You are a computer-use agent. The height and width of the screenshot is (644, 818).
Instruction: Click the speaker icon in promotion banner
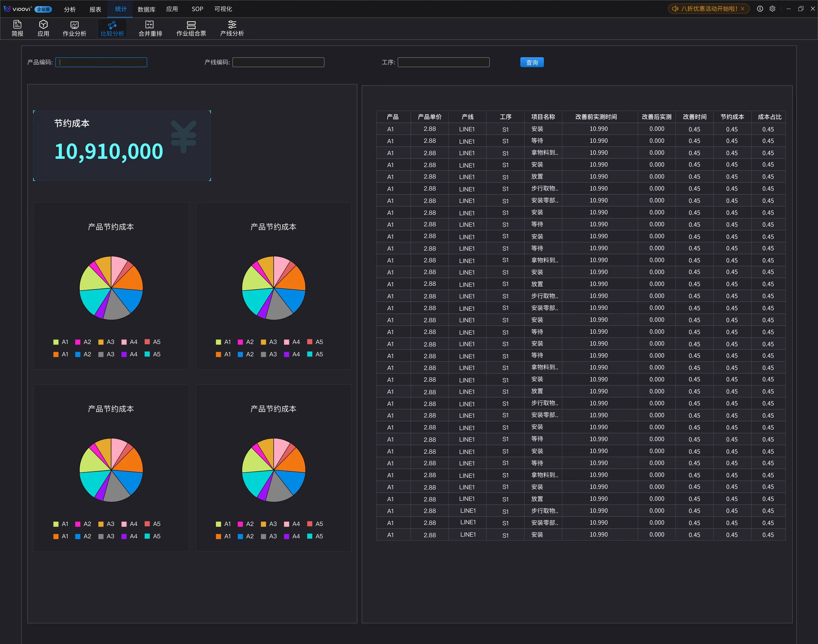[x=675, y=9]
